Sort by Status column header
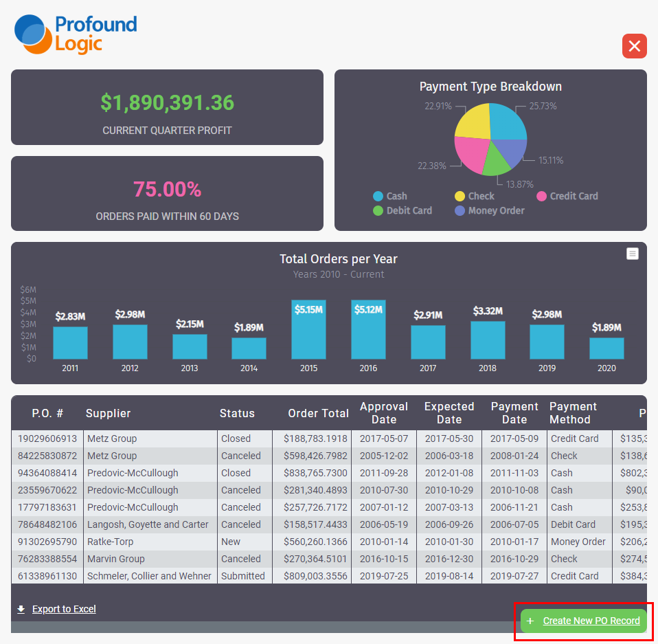The height and width of the screenshot is (644, 658). point(237,413)
